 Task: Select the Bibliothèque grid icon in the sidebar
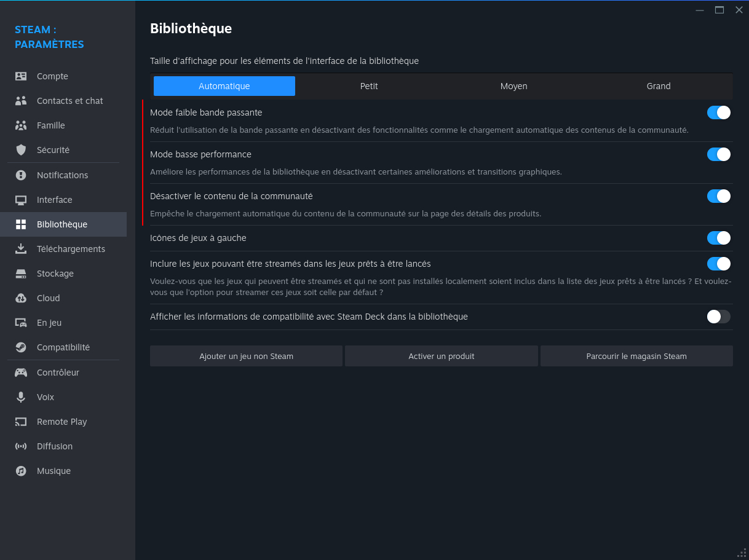pyautogui.click(x=21, y=224)
